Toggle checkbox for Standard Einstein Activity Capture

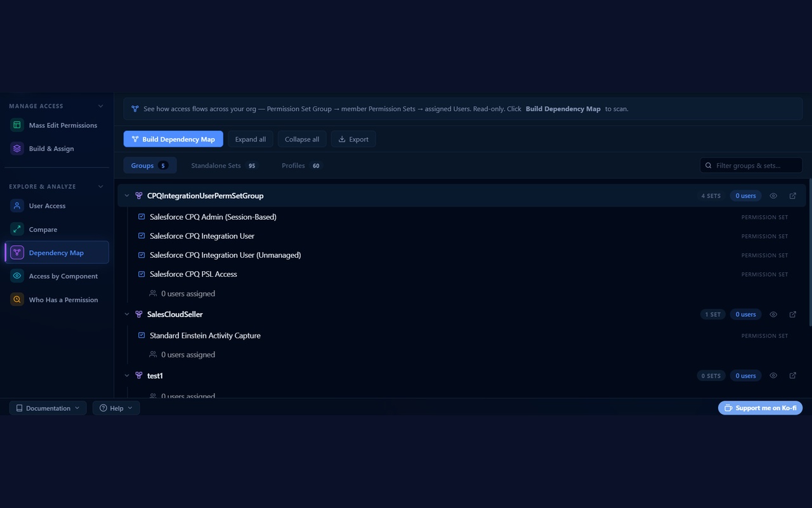click(142, 335)
